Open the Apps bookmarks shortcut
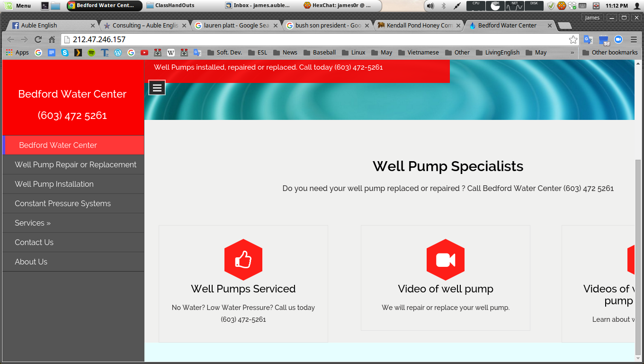The height and width of the screenshot is (364, 644). 18,53
